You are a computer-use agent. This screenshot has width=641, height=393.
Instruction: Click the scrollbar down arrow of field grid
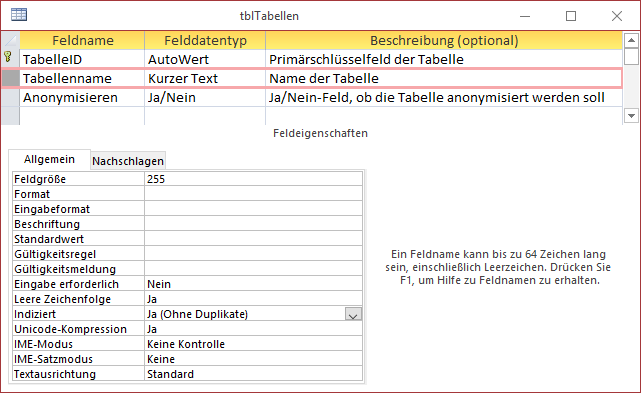pos(631,116)
